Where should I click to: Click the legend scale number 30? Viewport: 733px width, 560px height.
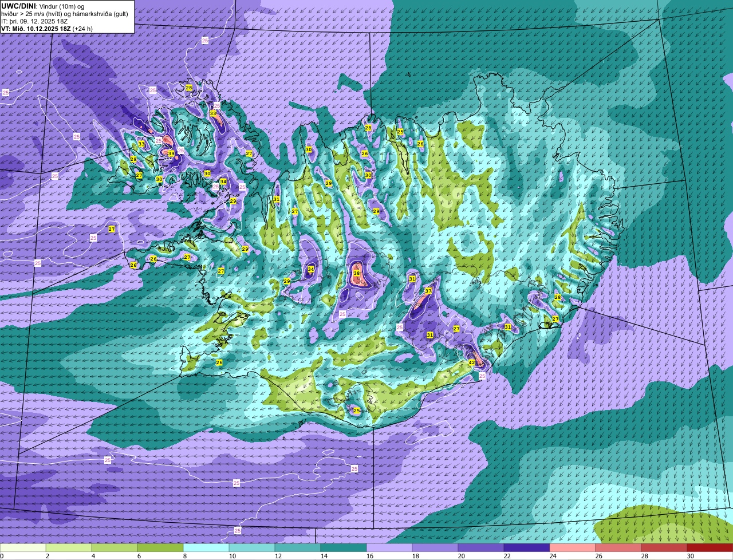coord(691,556)
